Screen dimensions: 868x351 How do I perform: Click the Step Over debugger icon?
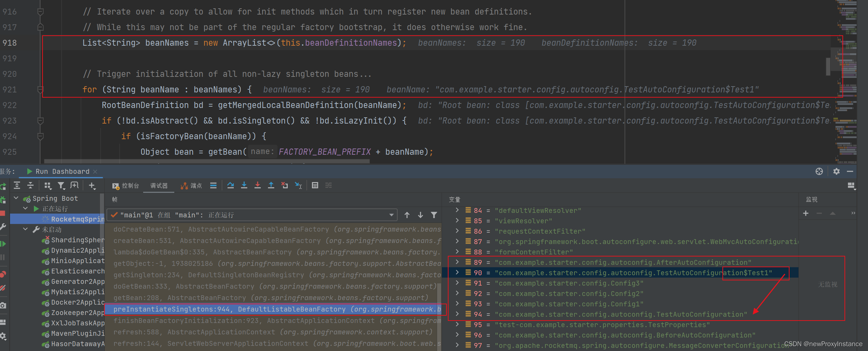click(230, 186)
